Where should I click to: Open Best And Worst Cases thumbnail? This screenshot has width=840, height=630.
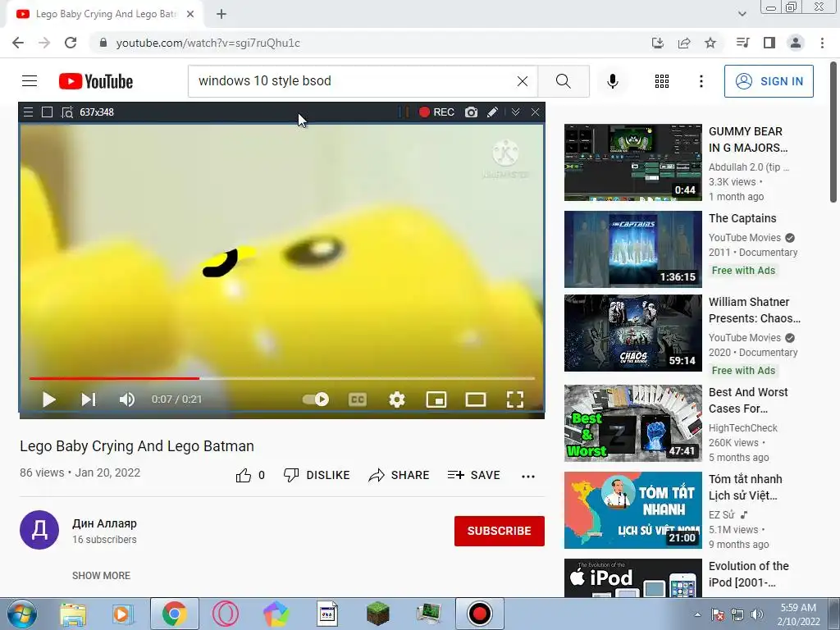click(x=632, y=423)
